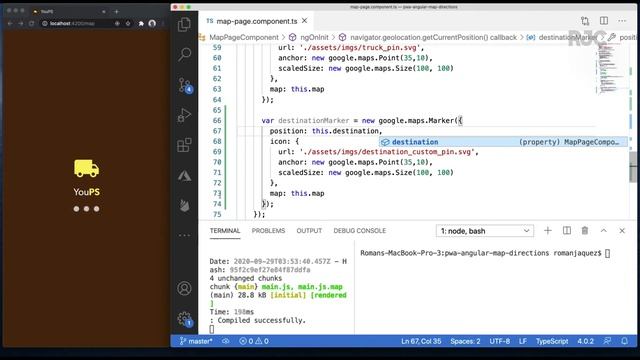The height and width of the screenshot is (360, 640).
Task: Go back in the browser window
Action: click(10, 24)
